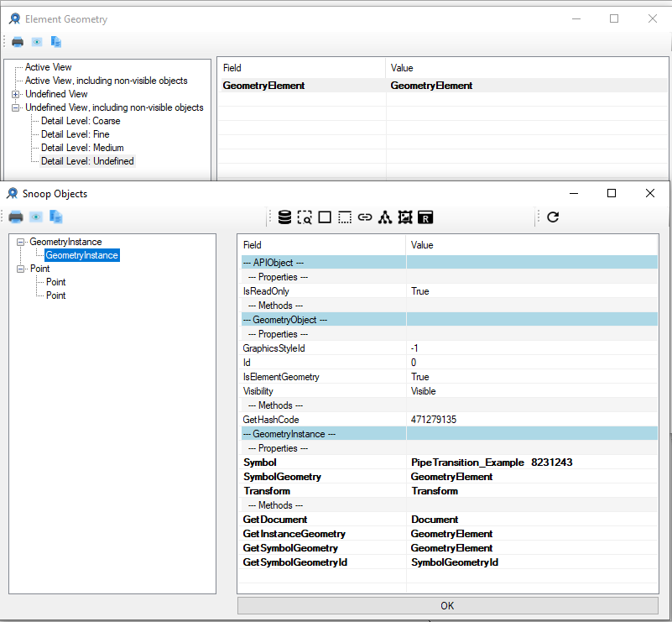Click the eye preview icon in Element Geometry
672x622 pixels.
(x=37, y=42)
